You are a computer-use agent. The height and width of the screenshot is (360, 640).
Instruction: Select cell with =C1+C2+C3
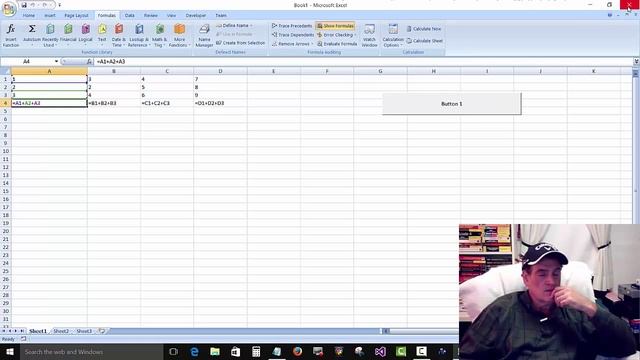point(167,103)
